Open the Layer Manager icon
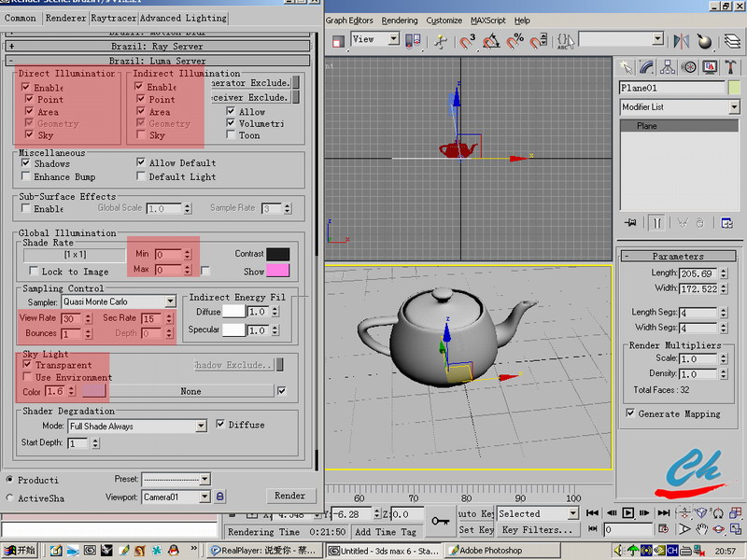This screenshot has width=747, height=560. 732,41
